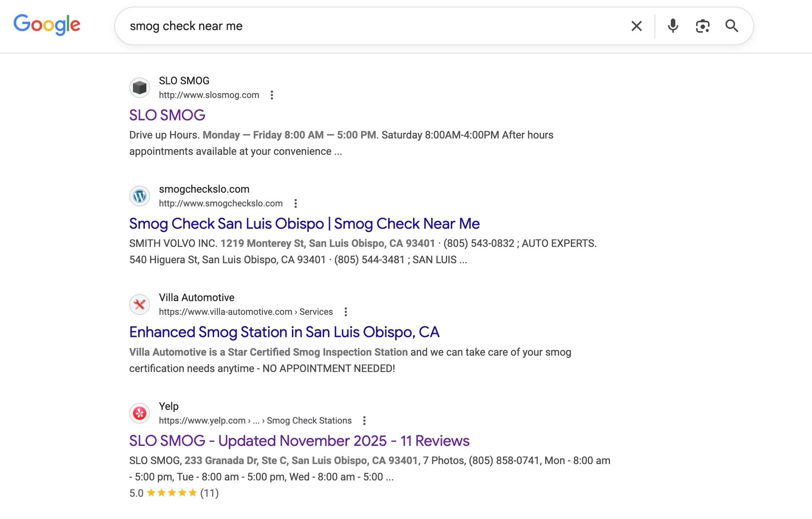812x519 pixels.
Task: Open more options for slosmog.com result
Action: pyautogui.click(x=272, y=95)
